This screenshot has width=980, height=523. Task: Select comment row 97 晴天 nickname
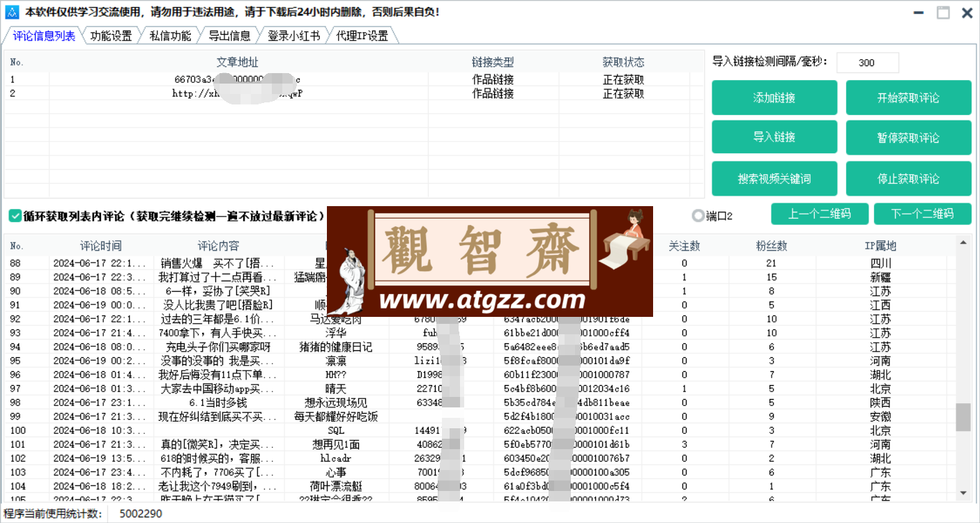pyautogui.click(x=336, y=389)
